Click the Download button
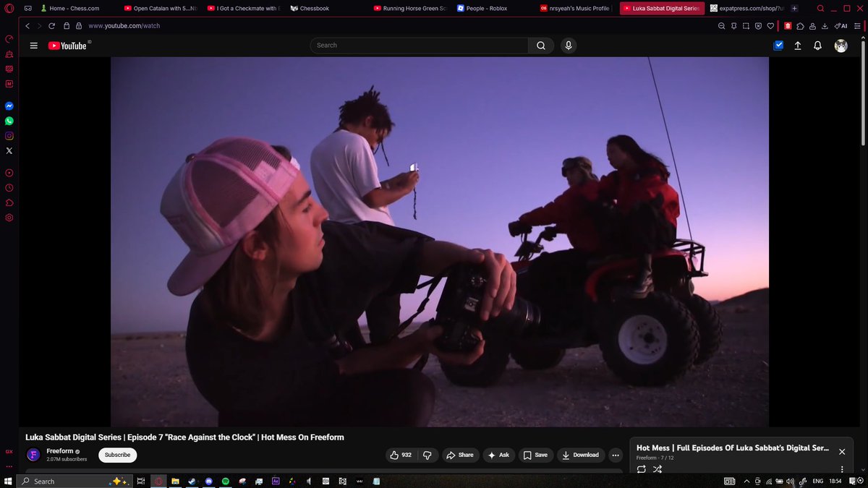Viewport: 868px width, 488px height. pyautogui.click(x=581, y=455)
